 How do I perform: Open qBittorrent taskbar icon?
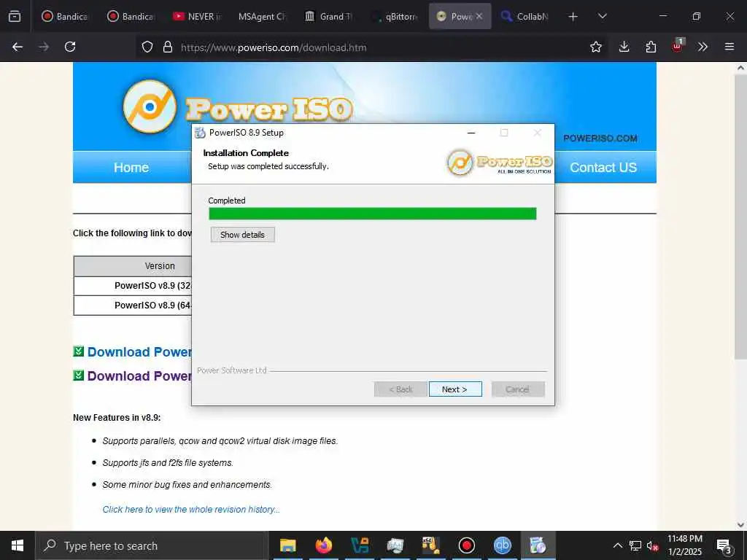(502, 545)
